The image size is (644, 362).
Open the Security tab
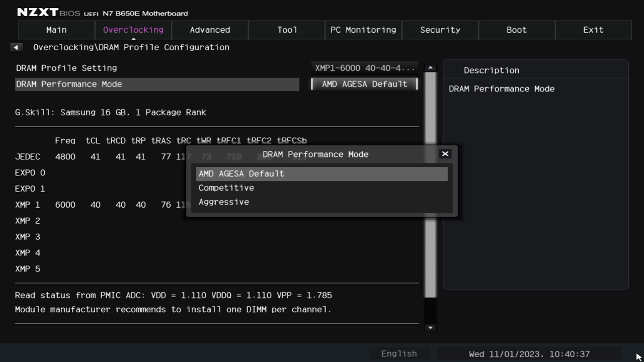click(x=440, y=30)
